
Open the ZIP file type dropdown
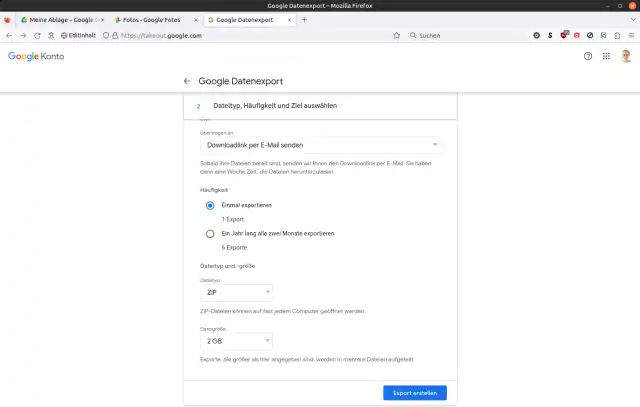236,293
